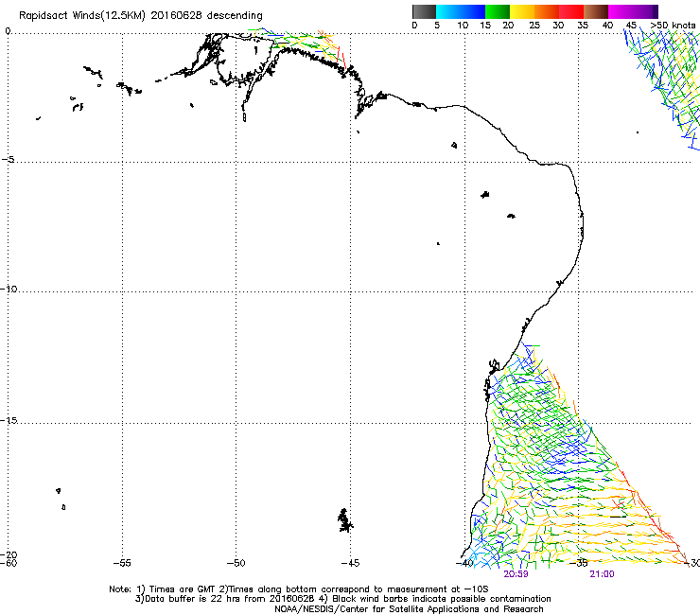Image resolution: width=700 pixels, height=615 pixels.
Task: Click the '20:59' swath time label
Action: 516,574
